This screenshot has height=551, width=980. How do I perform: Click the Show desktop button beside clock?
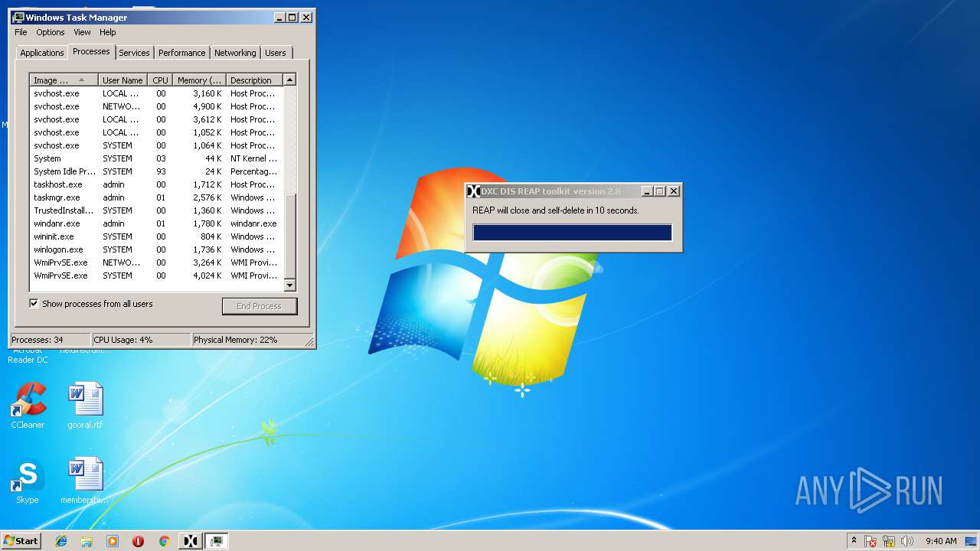[971, 541]
